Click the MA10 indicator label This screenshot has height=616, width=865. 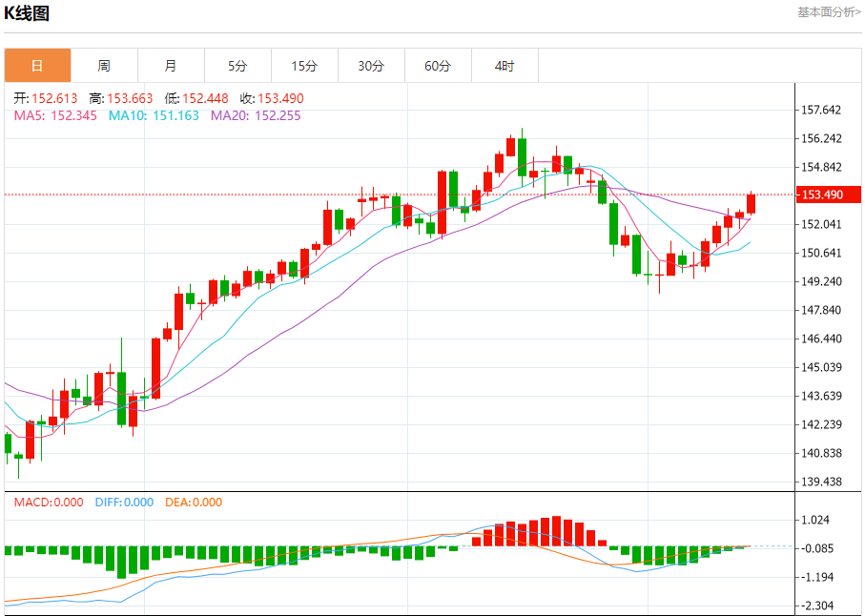pyautogui.click(x=154, y=115)
